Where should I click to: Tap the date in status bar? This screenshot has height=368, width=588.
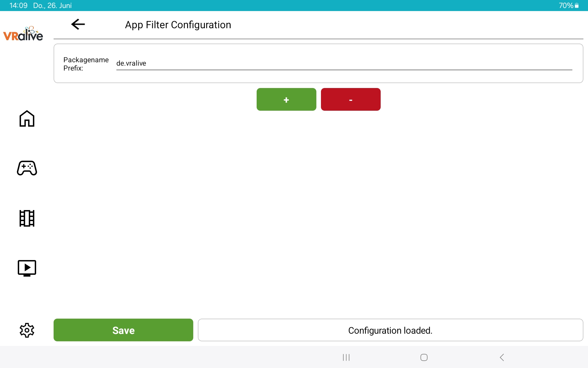pyautogui.click(x=52, y=6)
